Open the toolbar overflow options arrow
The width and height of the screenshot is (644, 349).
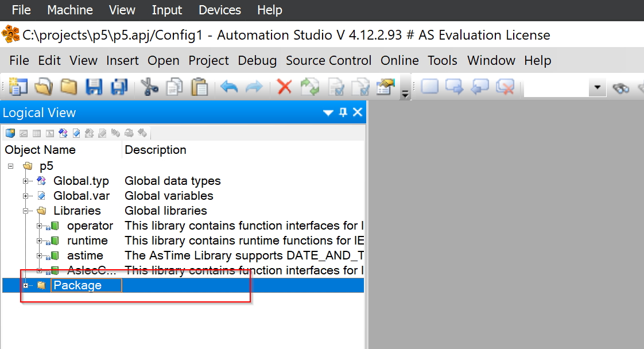point(405,94)
